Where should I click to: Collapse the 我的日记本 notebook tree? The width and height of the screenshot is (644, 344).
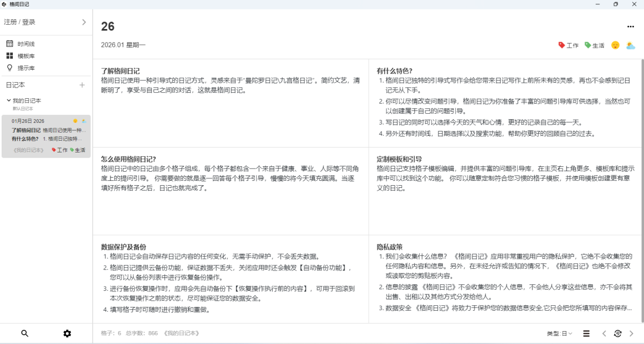coord(9,100)
